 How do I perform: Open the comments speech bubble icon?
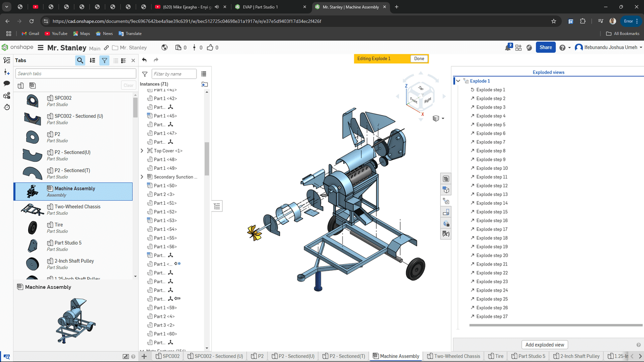(7, 83)
